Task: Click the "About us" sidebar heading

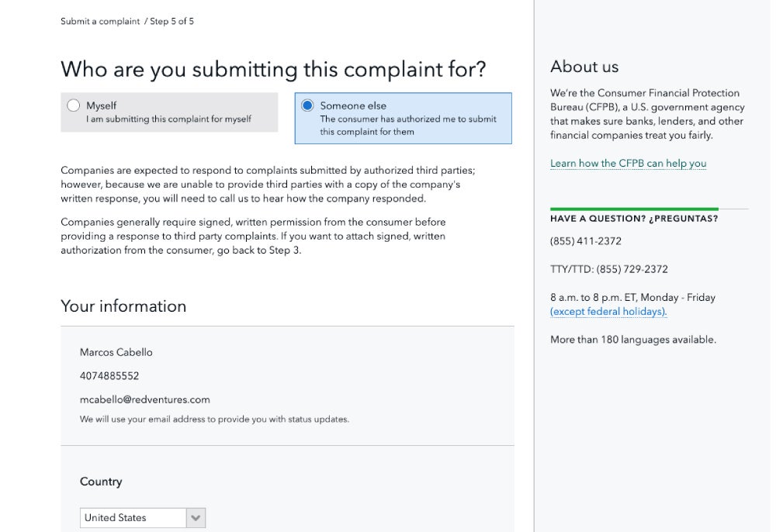Action: point(584,67)
